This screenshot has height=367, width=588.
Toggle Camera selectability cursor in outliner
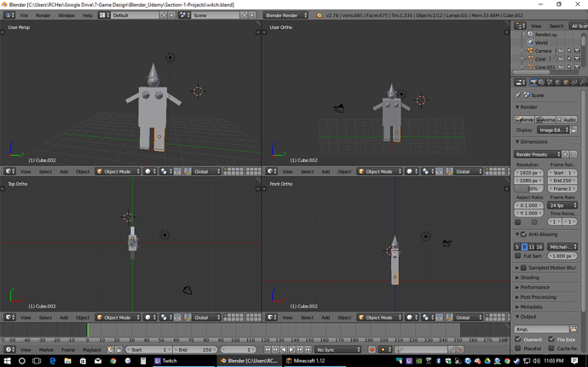point(569,50)
